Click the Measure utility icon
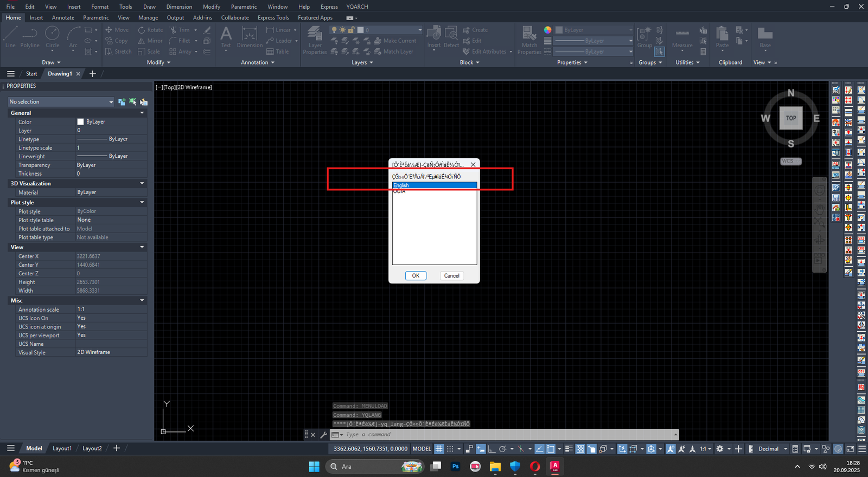The width and height of the screenshot is (868, 477). 682,37
